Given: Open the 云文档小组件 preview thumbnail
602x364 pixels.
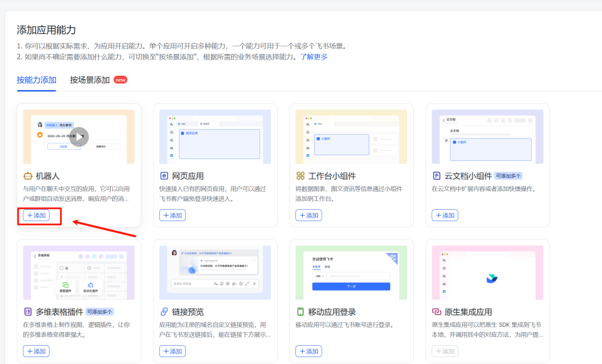Looking at the screenshot, I should tap(488, 137).
